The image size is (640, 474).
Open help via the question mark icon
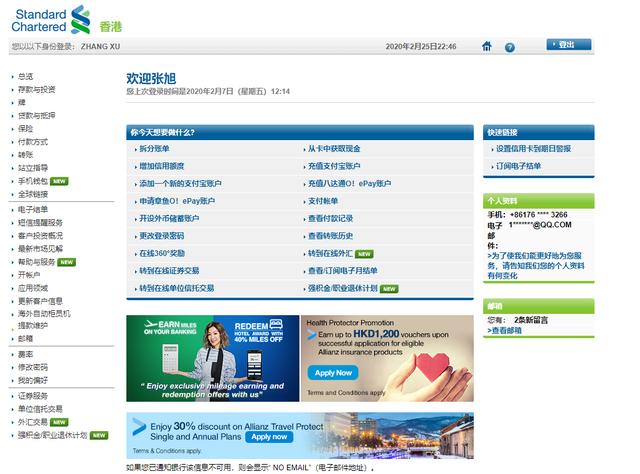pyautogui.click(x=510, y=47)
